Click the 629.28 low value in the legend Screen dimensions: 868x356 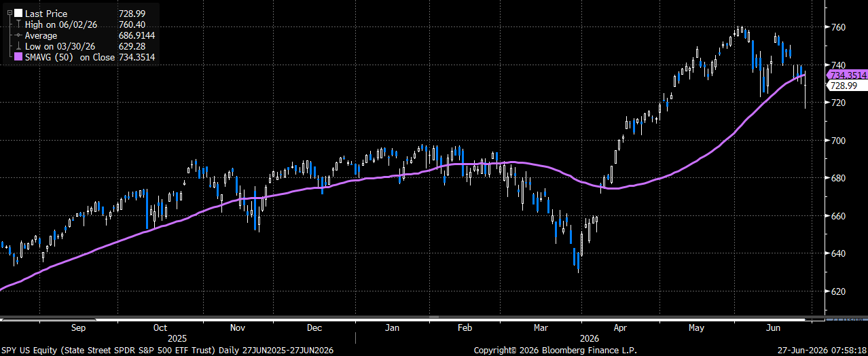tap(132, 46)
